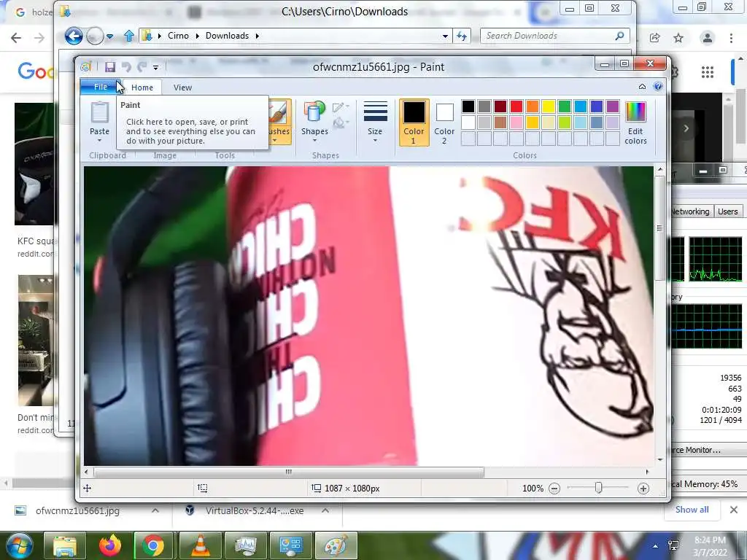747x560 pixels.
Task: Select Color 1 foreground swatch
Action: click(x=414, y=122)
